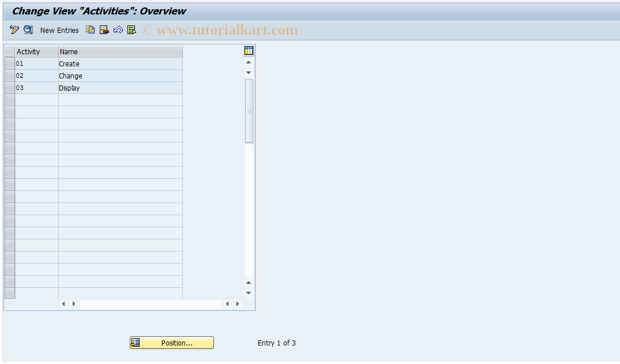This screenshot has height=364, width=620.
Task: Select row selector for activity 01
Action: click(x=10, y=63)
